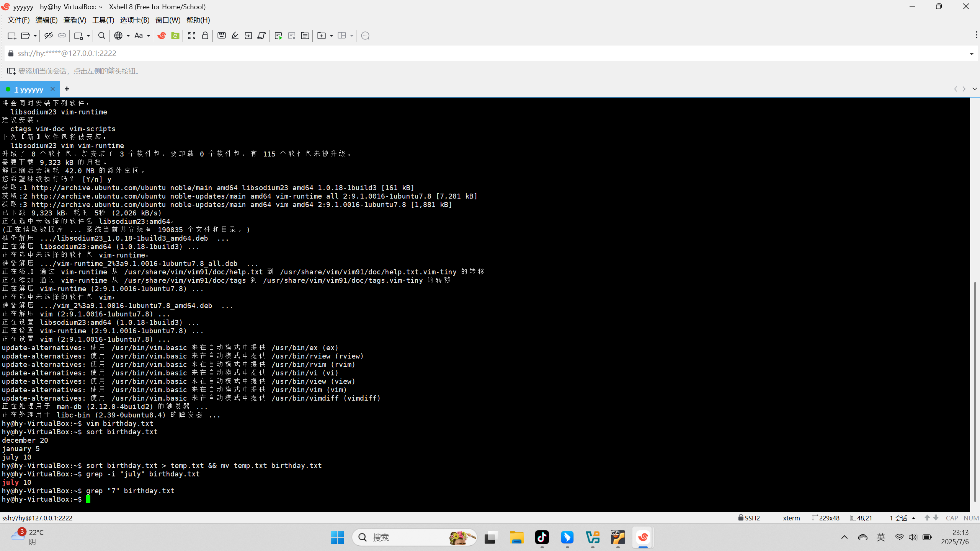Enter fullscreen mode via toolbar icon
This screenshot has width=980, height=551.
point(192,36)
